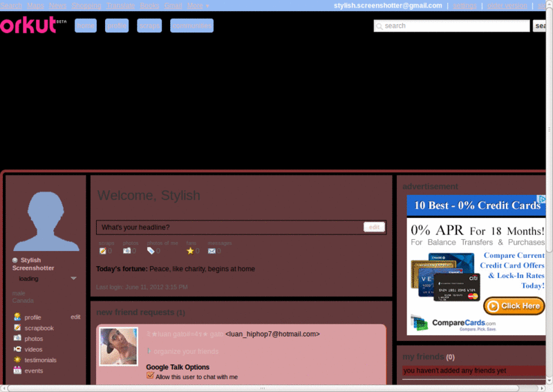Screen dimensions: 553x392
Task: Click the left arrow of the horizontal scrollbar
Action: (3, 388)
